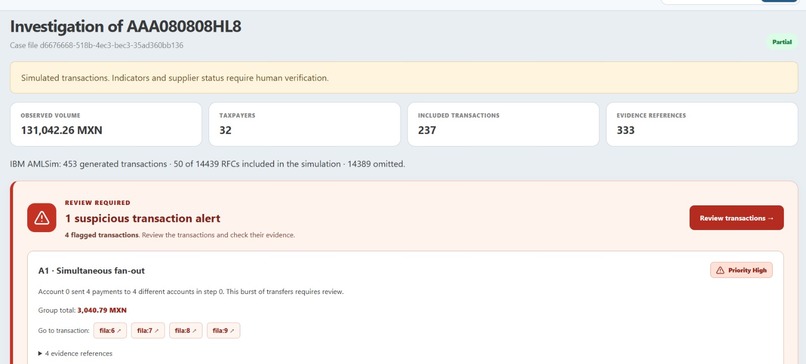Open transaction link fila:7
The width and height of the screenshot is (806, 364).
[148, 331]
